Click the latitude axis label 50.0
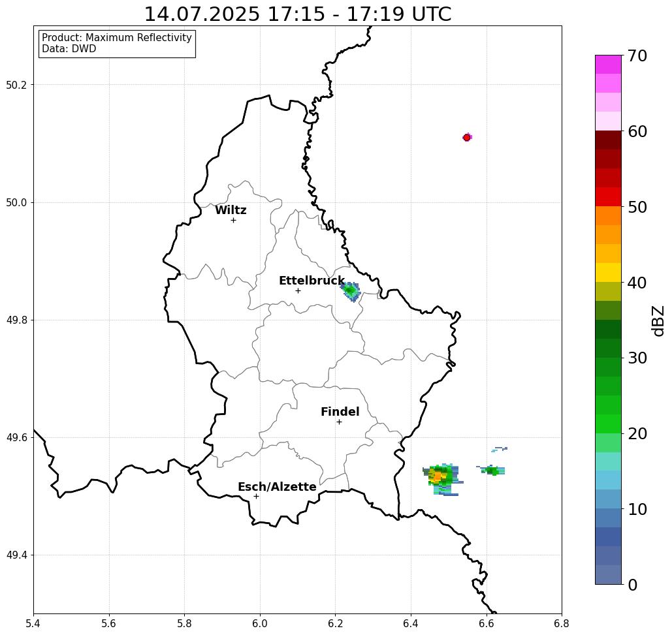 point(16,202)
